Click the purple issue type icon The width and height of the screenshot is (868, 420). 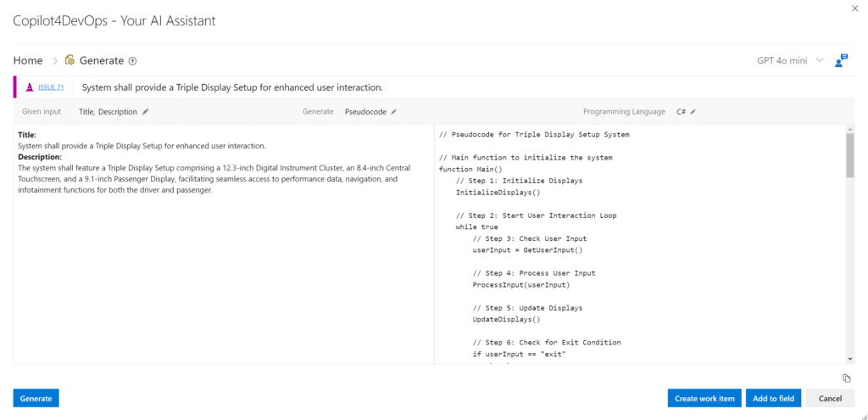pos(30,87)
